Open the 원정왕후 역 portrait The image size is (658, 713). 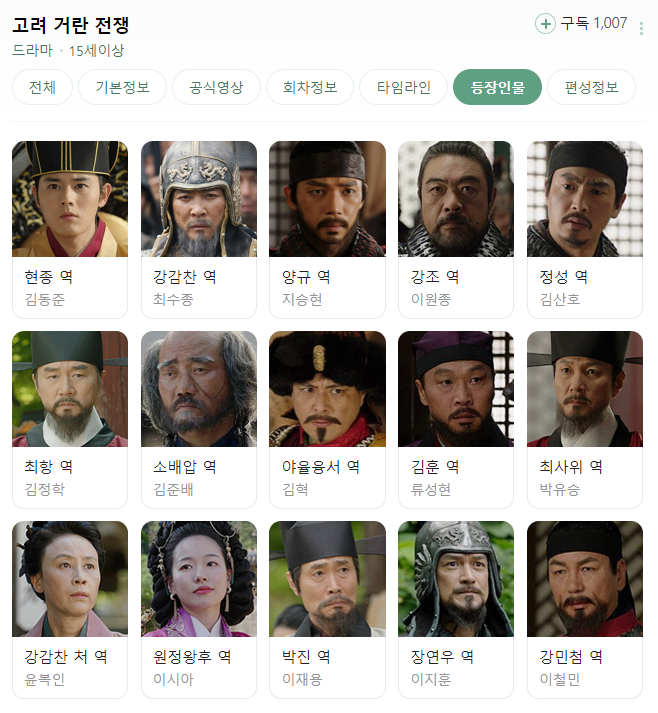pyautogui.click(x=199, y=579)
